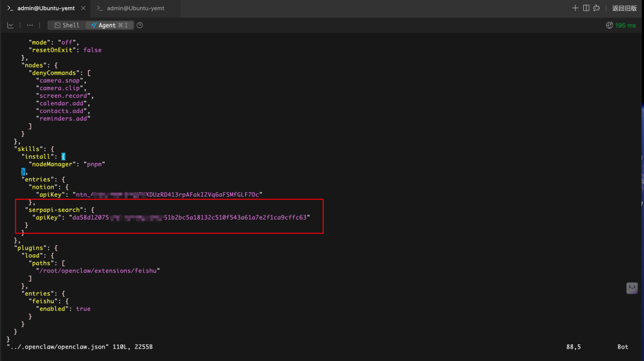The height and width of the screenshot is (361, 644).
Task: Click the 返回旧版 link
Action: (x=624, y=8)
